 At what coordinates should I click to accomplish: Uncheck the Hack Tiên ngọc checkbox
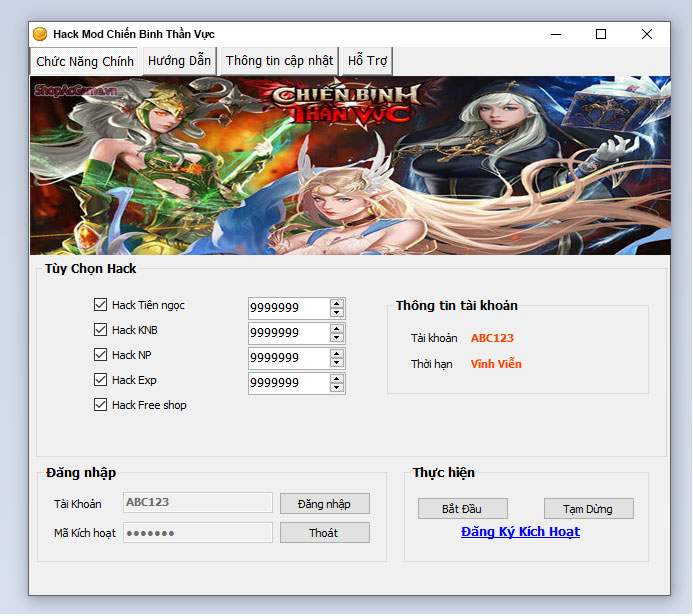pyautogui.click(x=100, y=304)
